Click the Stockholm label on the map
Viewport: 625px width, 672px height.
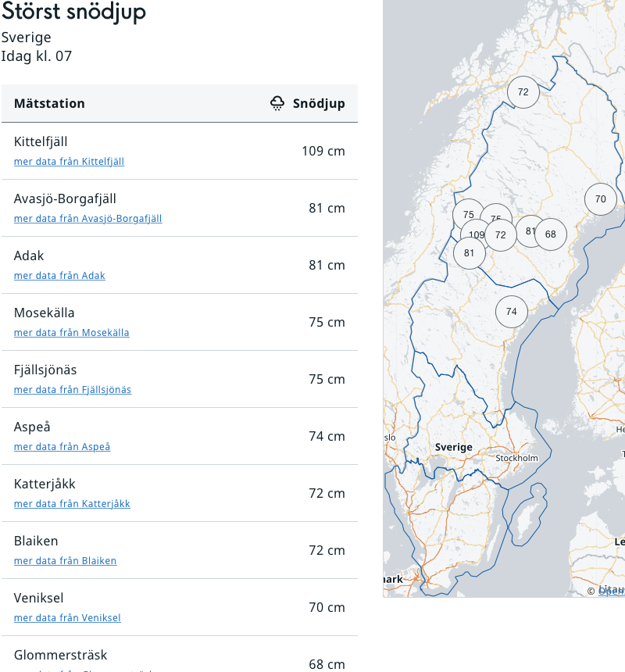[x=516, y=458]
